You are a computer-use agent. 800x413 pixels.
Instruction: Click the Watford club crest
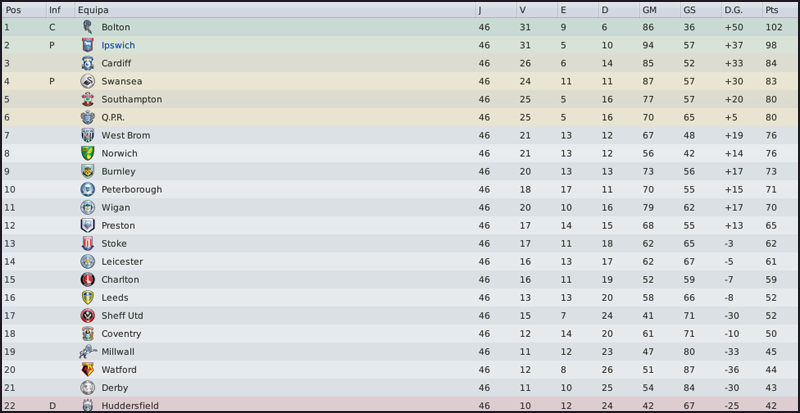pyautogui.click(x=87, y=370)
